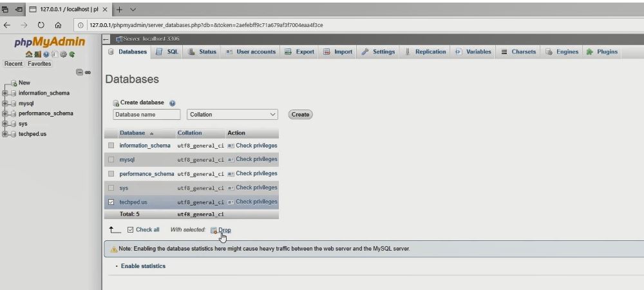Toggle the Check all checkbox
The width and height of the screenshot is (644, 290).
(131, 230)
